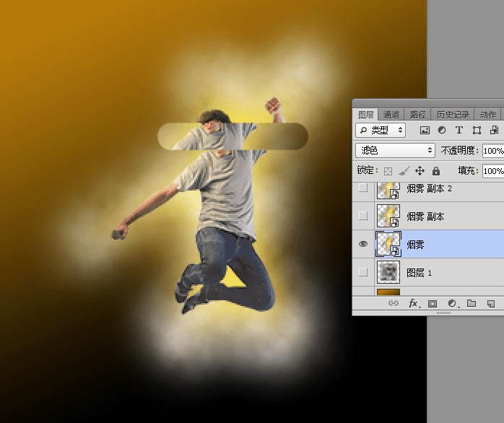Click link layers chain icon
504x423 pixels.
click(x=394, y=304)
